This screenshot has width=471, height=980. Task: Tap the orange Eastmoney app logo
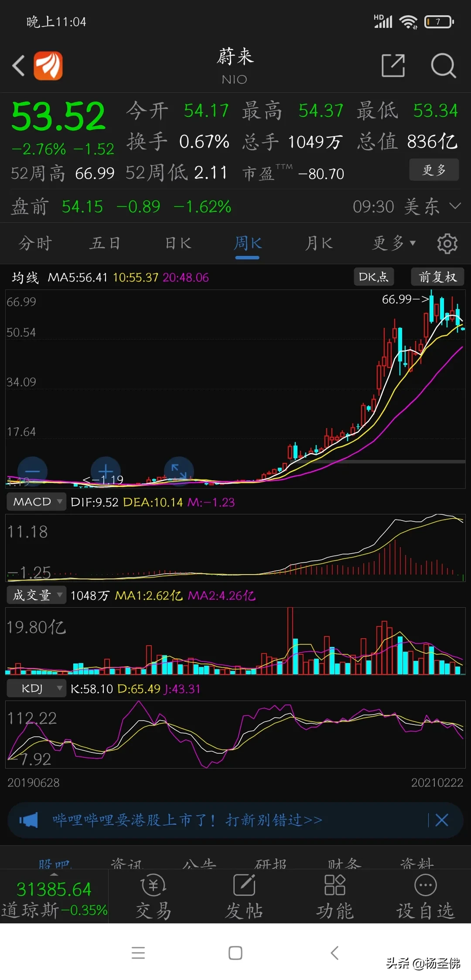[48, 66]
